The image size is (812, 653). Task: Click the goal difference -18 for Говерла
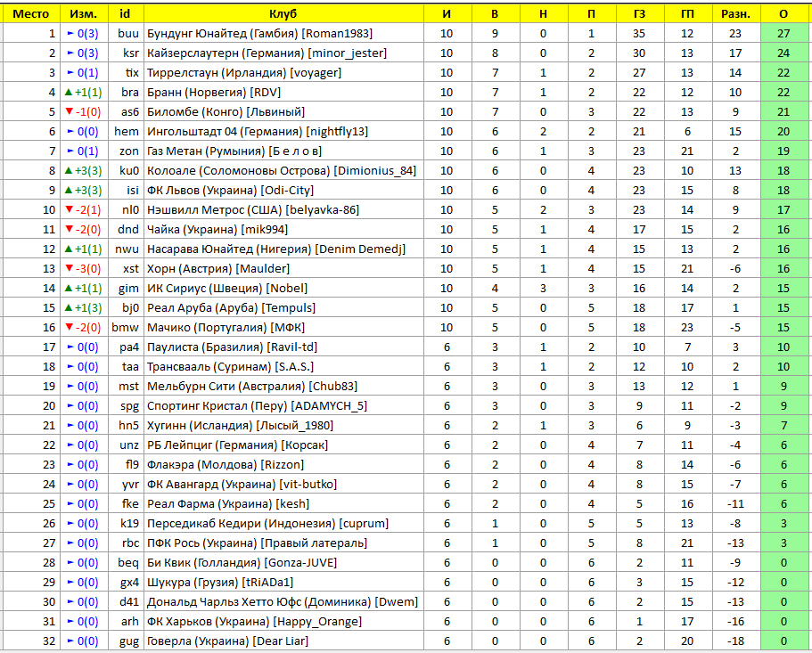click(x=736, y=641)
